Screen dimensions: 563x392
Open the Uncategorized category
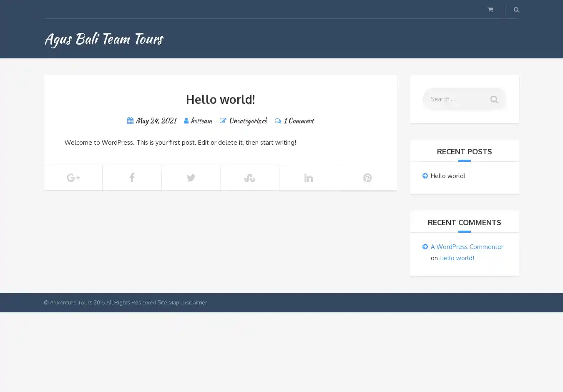248,121
